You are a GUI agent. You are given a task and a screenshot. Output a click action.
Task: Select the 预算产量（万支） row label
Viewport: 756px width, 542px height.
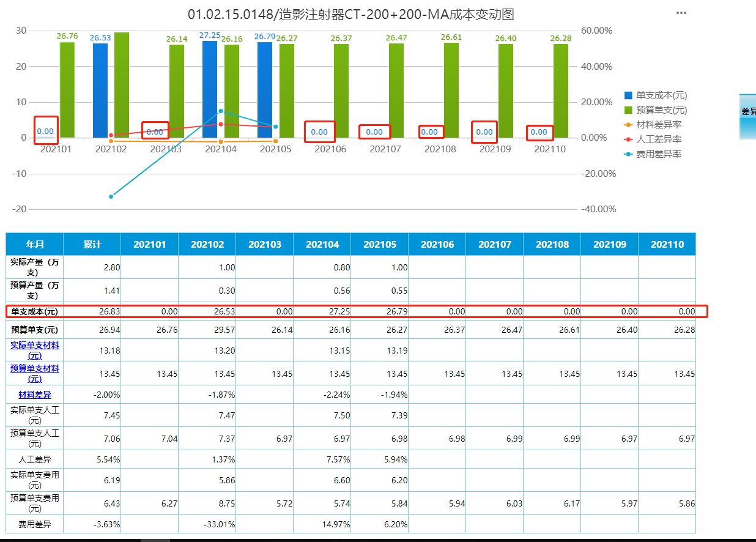pyautogui.click(x=35, y=290)
